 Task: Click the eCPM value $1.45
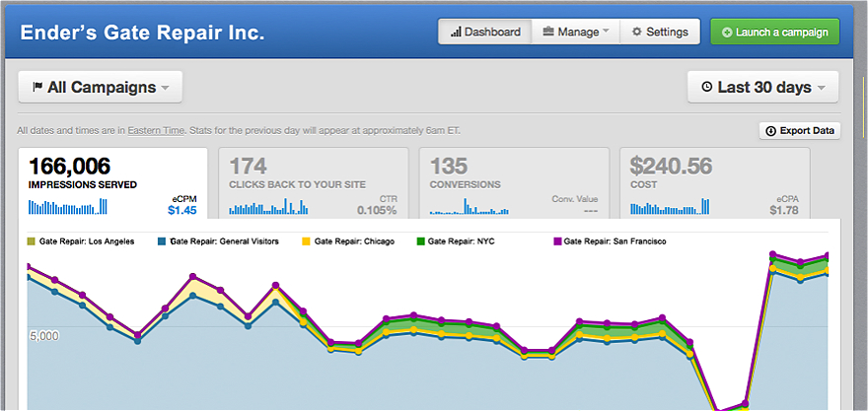(182, 210)
